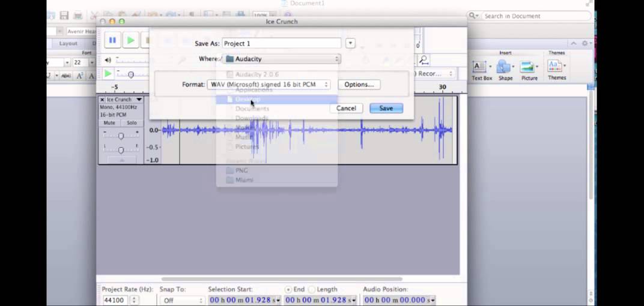
Task: Select the highlighted Desktop folder entry
Action: click(277, 99)
